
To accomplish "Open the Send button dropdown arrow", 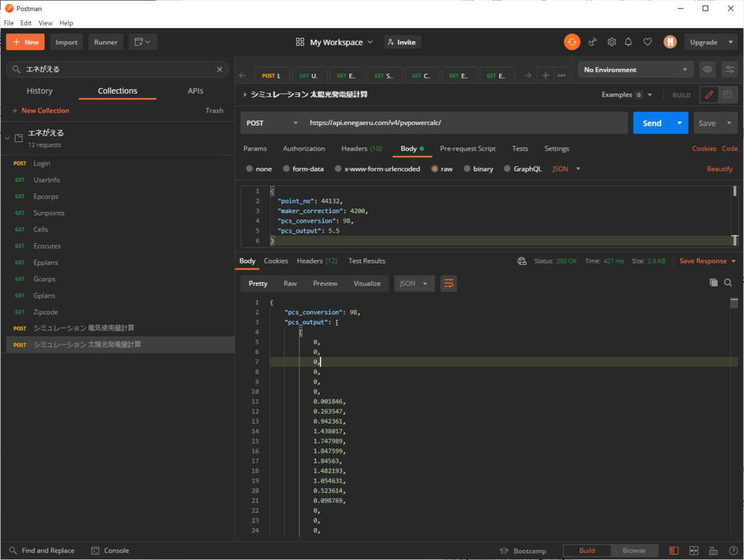I will click(x=680, y=123).
